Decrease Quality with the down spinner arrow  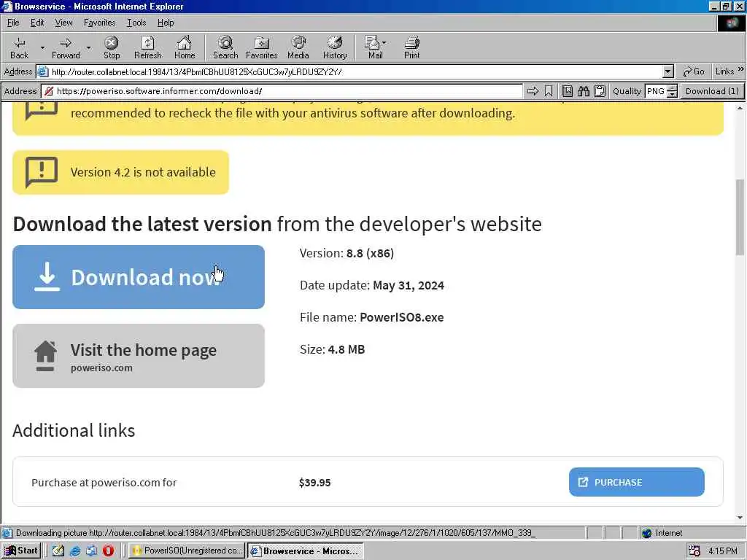[x=672, y=94]
